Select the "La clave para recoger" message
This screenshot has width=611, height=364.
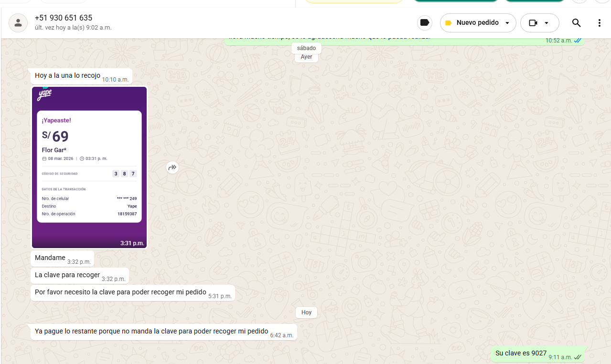67,275
